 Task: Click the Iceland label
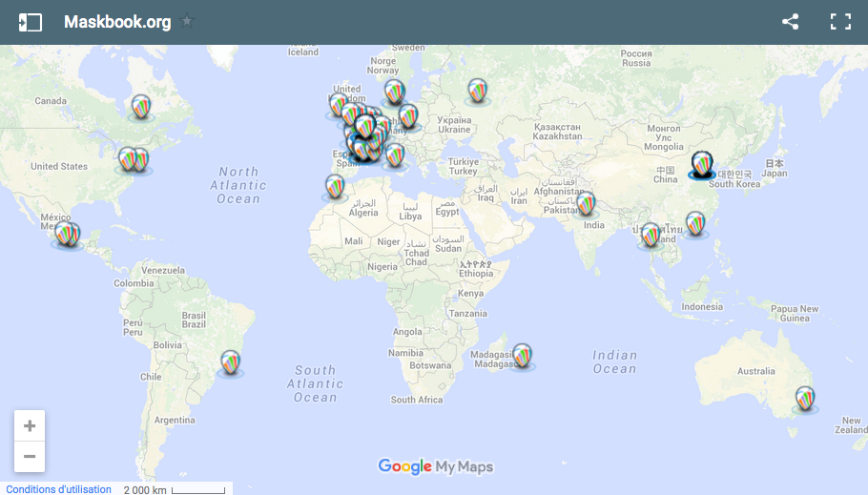[x=302, y=52]
